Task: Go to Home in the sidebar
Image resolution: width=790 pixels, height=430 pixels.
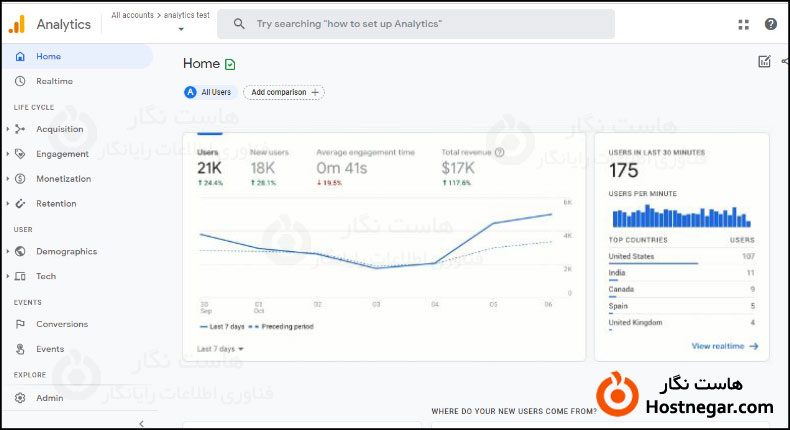Action: 48,57
